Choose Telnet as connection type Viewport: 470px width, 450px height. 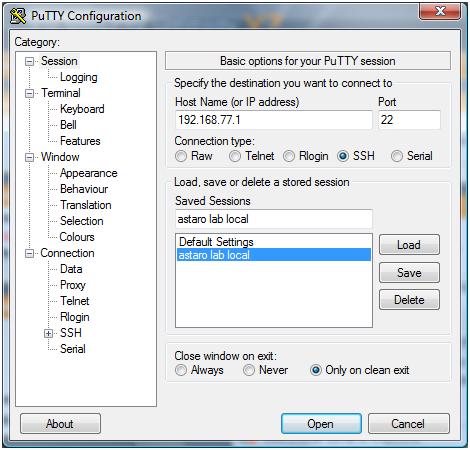[x=235, y=156]
